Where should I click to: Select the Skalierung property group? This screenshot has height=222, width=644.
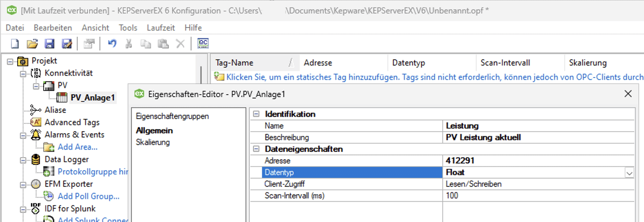[x=153, y=142]
